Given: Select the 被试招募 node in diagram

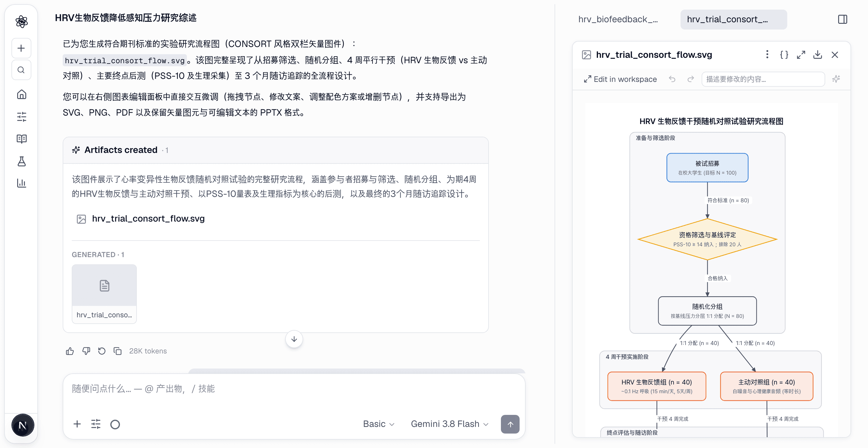Looking at the screenshot, I should coord(707,168).
